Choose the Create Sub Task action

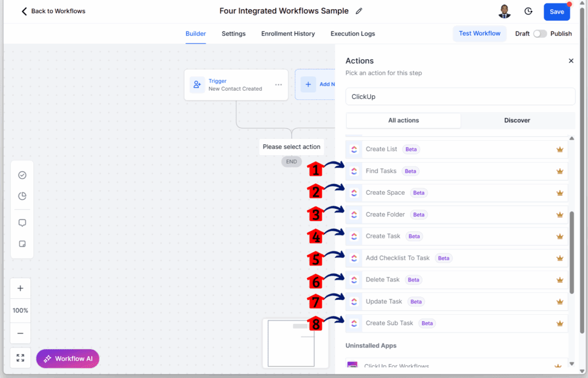(457, 323)
